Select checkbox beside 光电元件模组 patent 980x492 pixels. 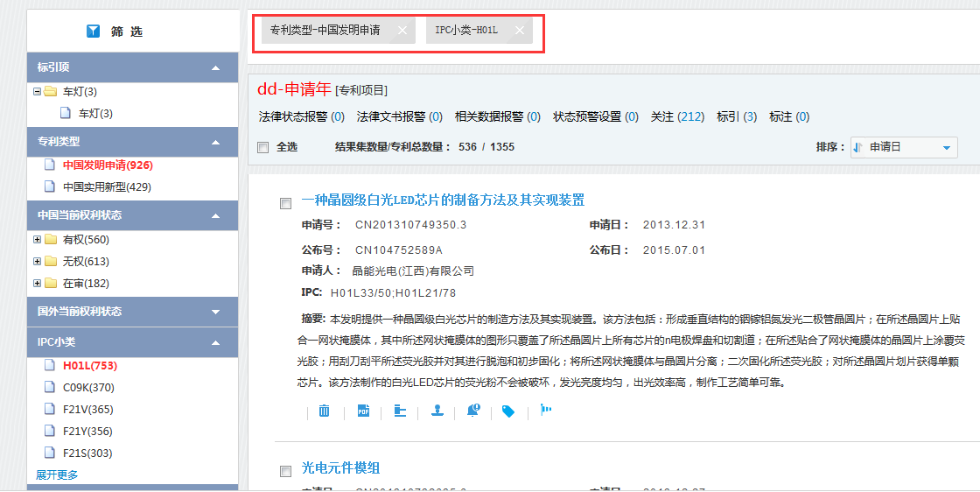click(285, 471)
